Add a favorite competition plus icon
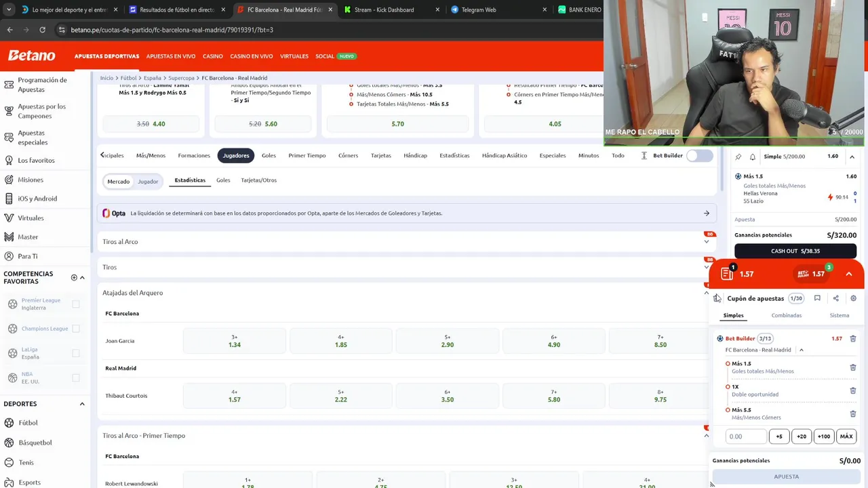 tap(74, 277)
